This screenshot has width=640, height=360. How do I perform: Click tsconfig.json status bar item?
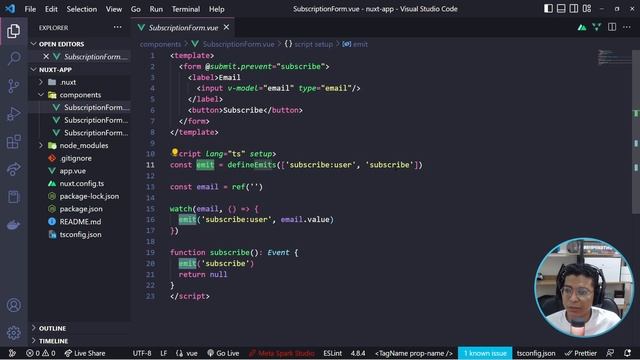(x=536, y=353)
